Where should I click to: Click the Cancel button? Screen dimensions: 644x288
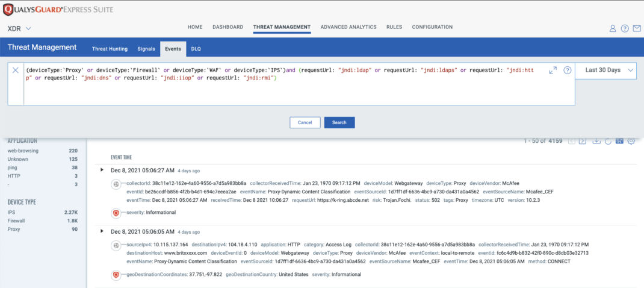pyautogui.click(x=305, y=122)
